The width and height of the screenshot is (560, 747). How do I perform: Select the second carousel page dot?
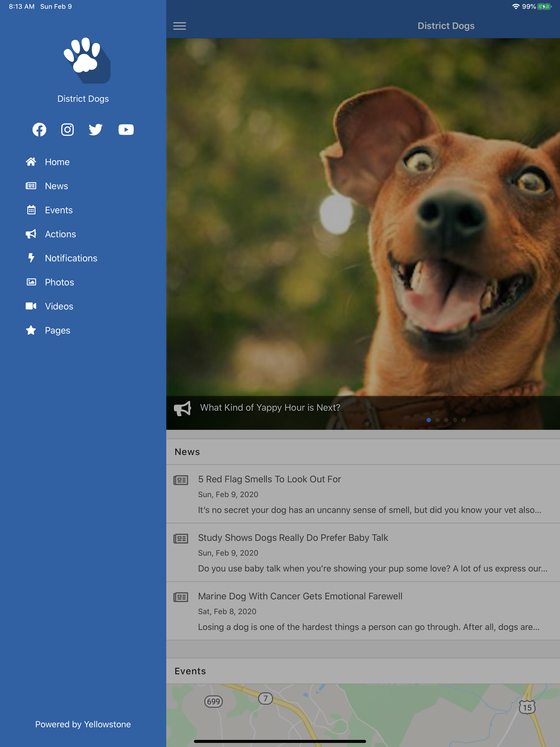(x=437, y=420)
